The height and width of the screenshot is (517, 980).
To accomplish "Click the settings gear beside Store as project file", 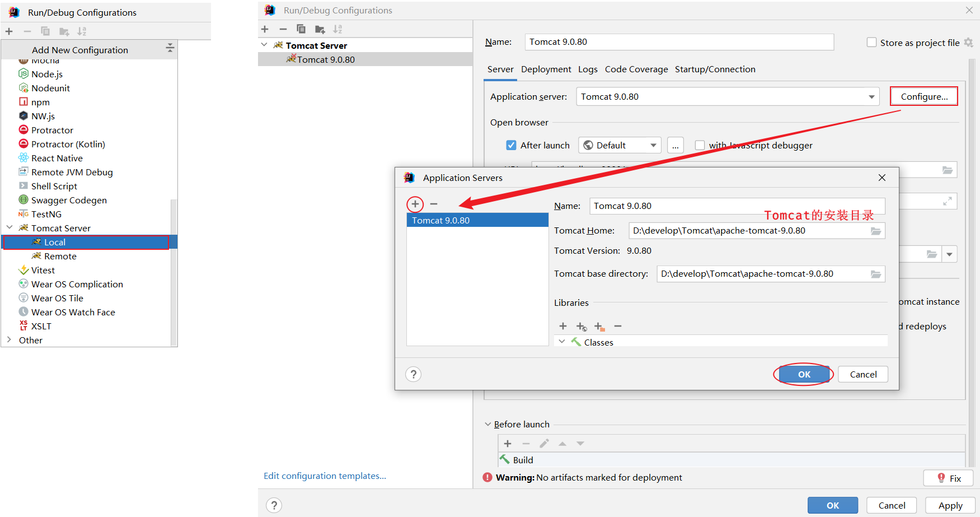I will click(969, 43).
